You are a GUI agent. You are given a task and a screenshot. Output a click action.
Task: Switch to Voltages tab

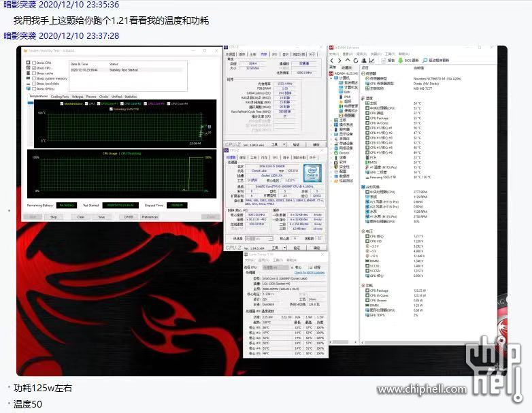[x=78, y=97]
